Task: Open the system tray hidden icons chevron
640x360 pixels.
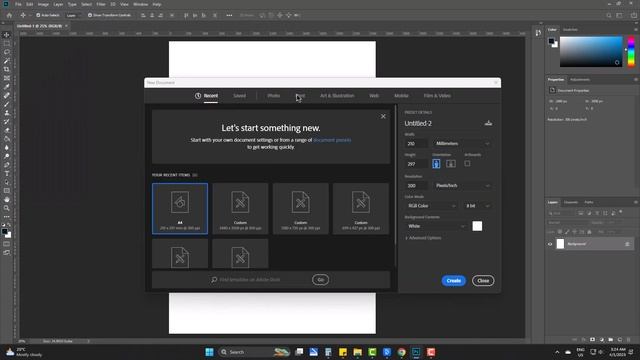Action: pyautogui.click(x=557, y=352)
